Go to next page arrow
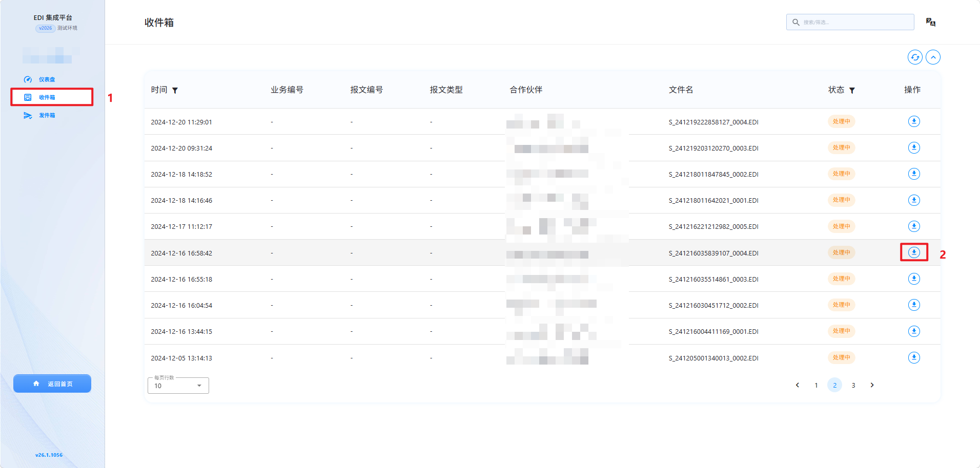980x468 pixels. coord(872,385)
